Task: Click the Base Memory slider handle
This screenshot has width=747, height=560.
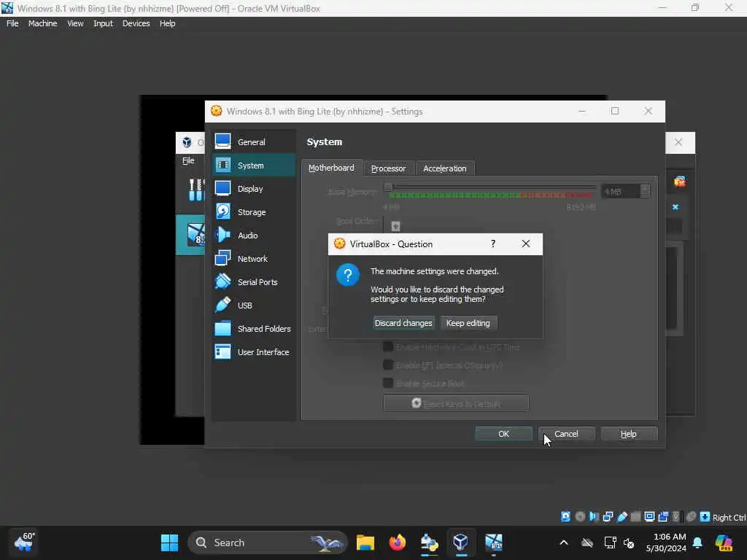Action: (x=388, y=187)
